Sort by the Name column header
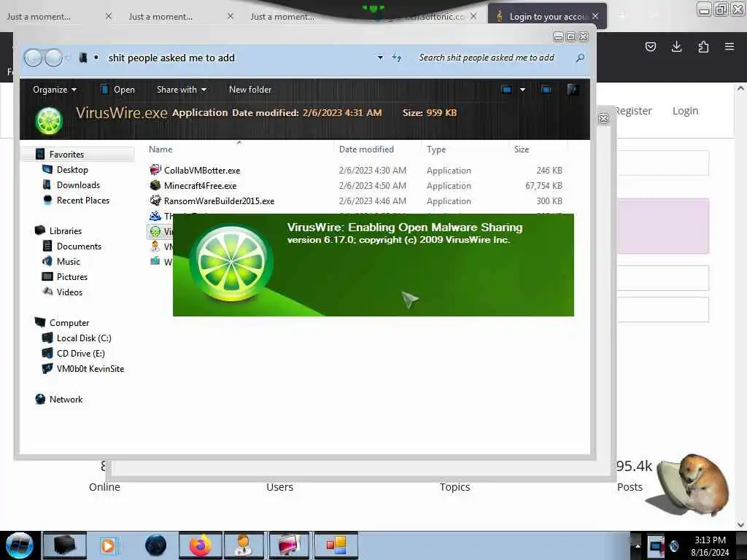747x560 pixels. [x=160, y=149]
